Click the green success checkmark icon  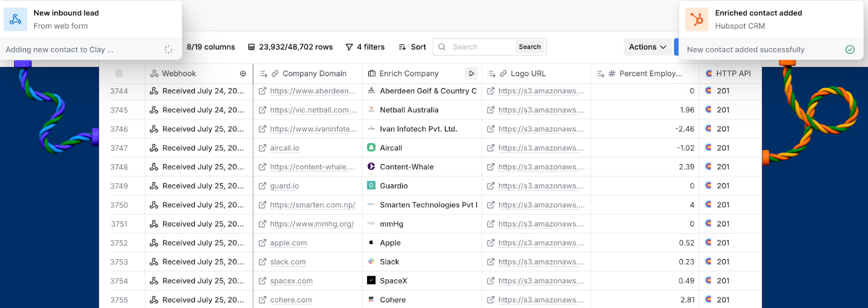point(850,49)
